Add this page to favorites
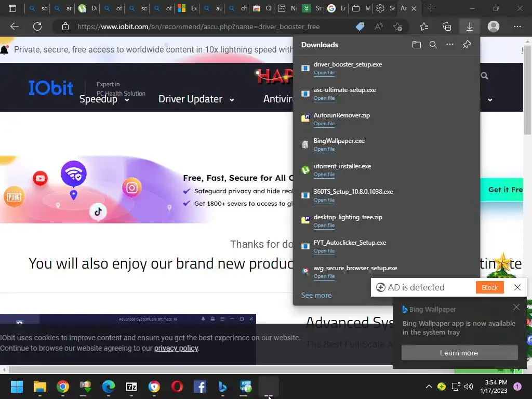The image size is (532, 399). click(397, 26)
